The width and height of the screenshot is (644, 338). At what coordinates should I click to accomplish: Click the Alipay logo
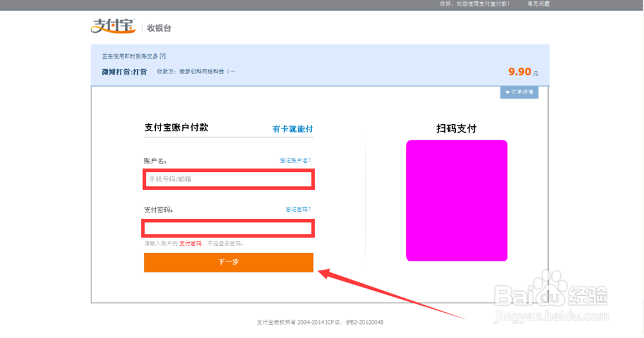(x=113, y=26)
